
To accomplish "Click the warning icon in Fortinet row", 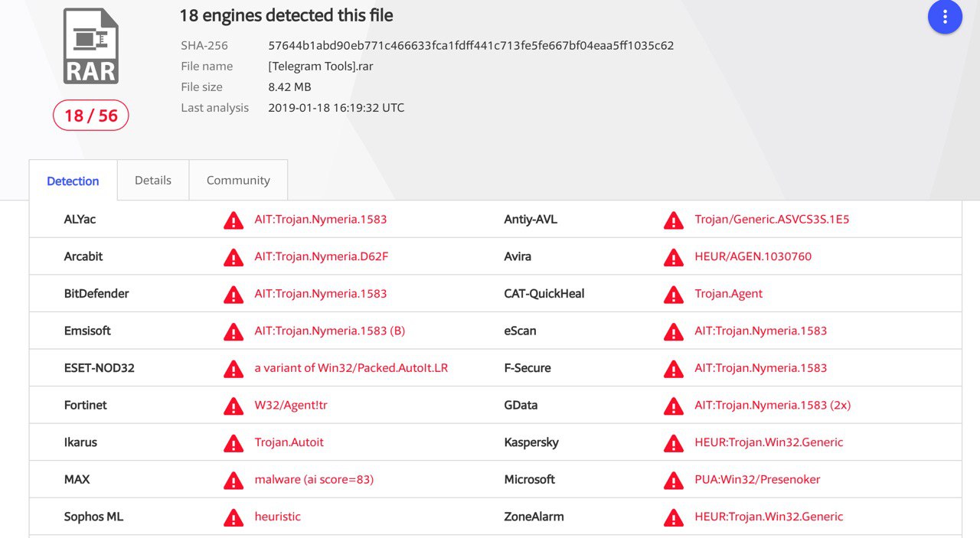I will [234, 406].
